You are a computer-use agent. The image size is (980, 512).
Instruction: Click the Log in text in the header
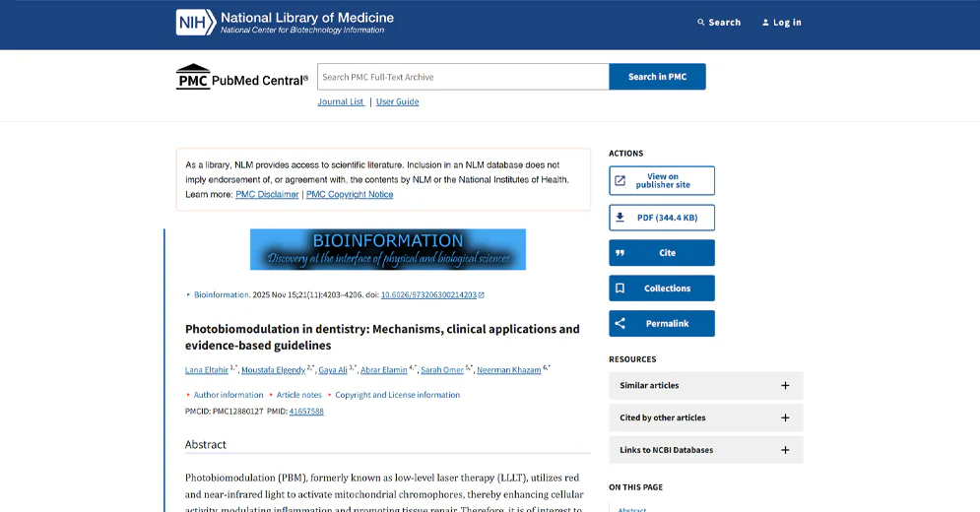coord(787,23)
